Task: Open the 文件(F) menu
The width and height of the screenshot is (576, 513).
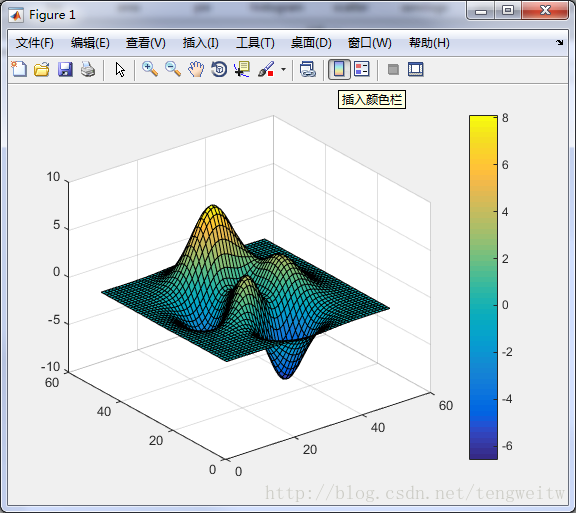Action: [35, 43]
